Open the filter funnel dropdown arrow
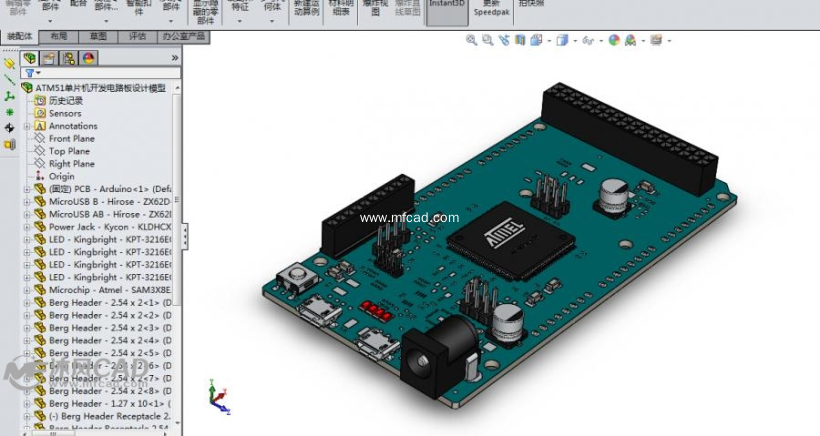 click(x=38, y=73)
